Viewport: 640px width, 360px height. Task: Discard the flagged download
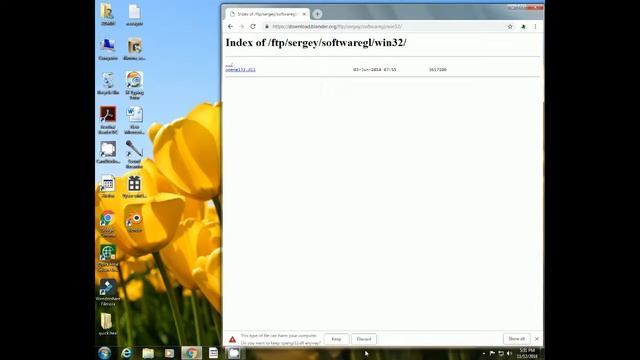click(364, 339)
